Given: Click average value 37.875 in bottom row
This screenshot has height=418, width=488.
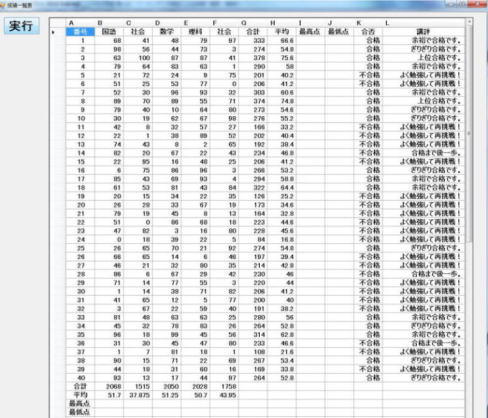Looking at the screenshot, I should [142, 395].
